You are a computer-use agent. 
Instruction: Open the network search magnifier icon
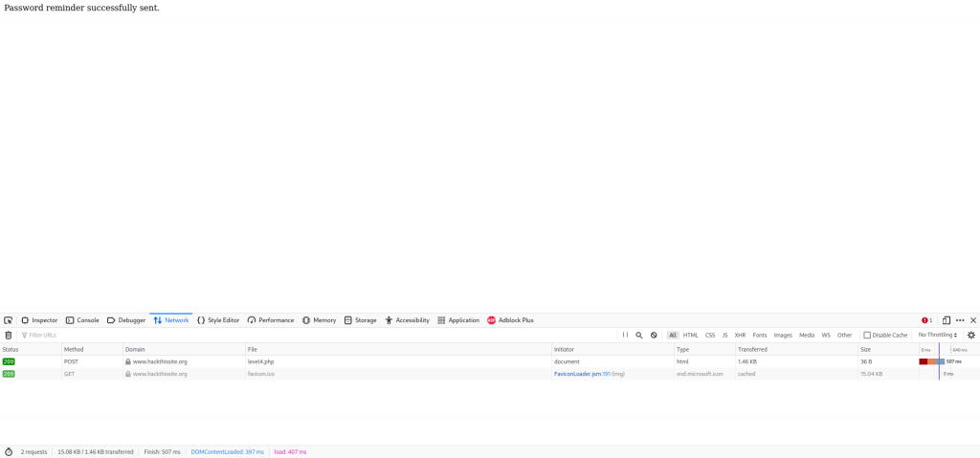pyautogui.click(x=639, y=336)
